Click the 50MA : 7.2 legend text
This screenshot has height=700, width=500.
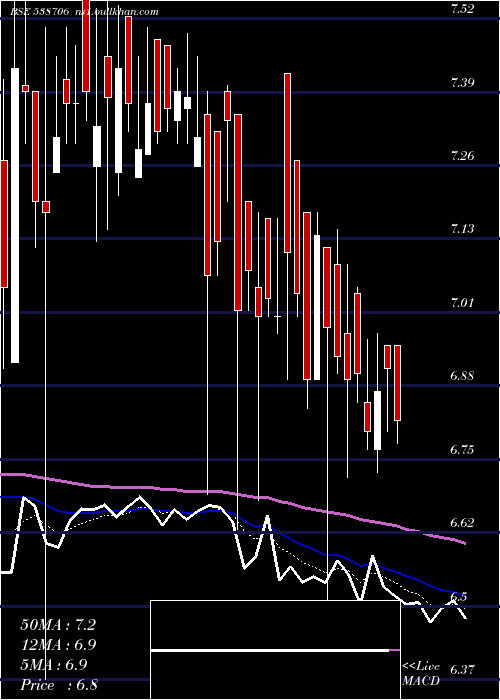(58, 625)
